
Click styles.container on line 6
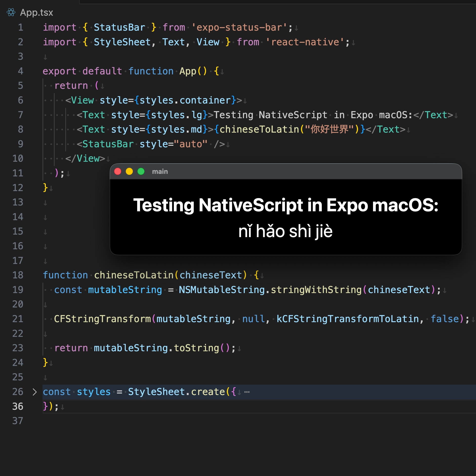point(185,100)
